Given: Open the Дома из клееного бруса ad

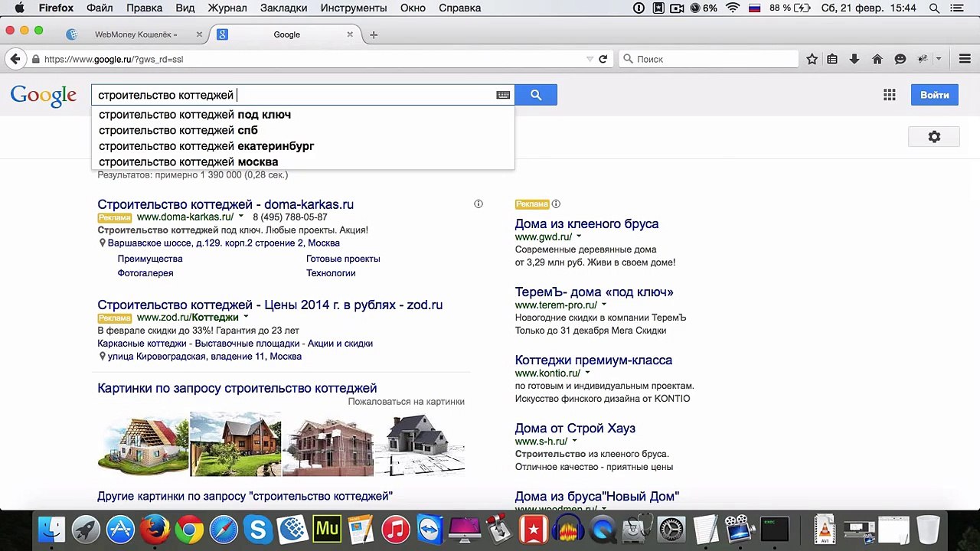Looking at the screenshot, I should [x=586, y=223].
